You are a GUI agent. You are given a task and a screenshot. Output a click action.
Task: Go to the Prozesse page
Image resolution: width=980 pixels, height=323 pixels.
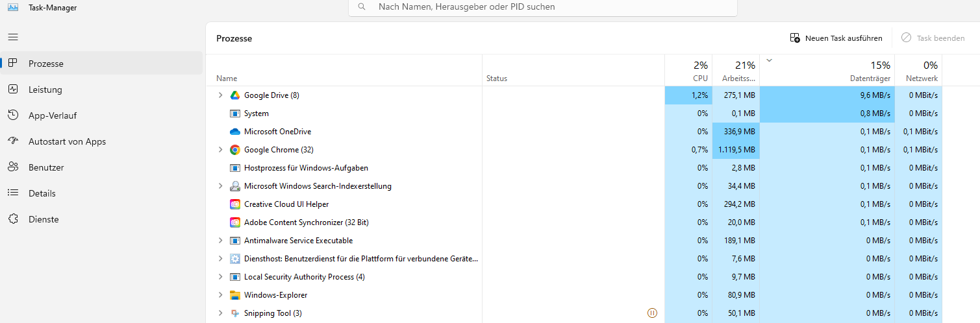tap(101, 64)
